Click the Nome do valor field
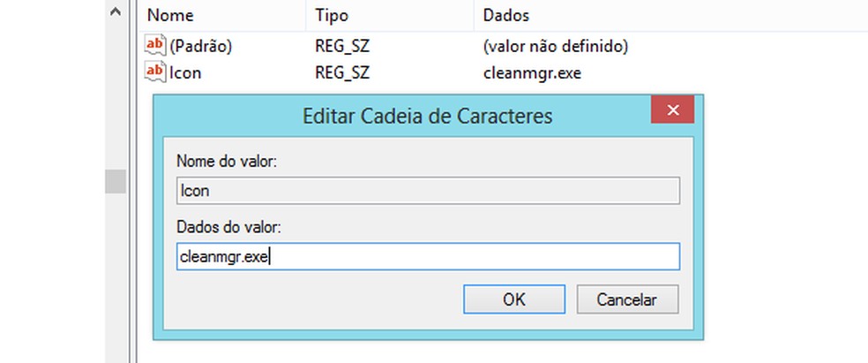This screenshot has width=868, height=363. coord(428,192)
